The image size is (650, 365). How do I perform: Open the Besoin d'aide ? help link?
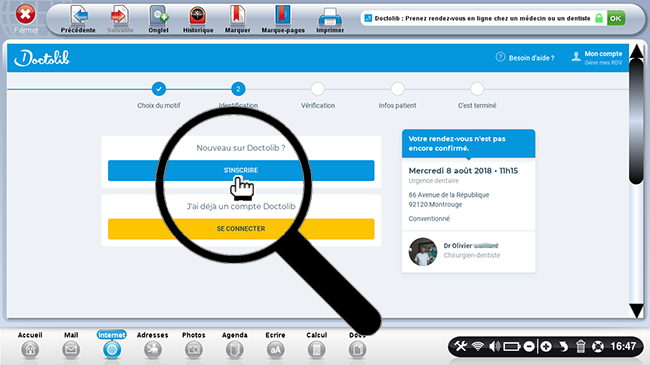pos(525,58)
